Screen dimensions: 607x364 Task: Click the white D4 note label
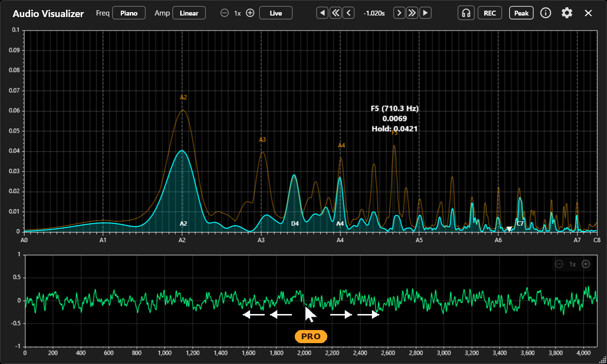point(295,224)
